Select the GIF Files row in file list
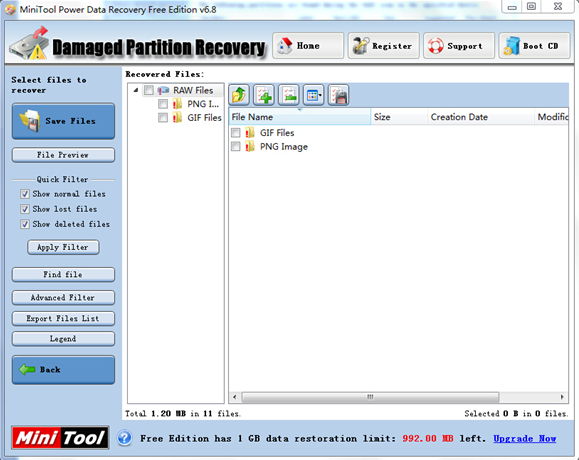Screen dimensions: 579x460 pos(277,133)
